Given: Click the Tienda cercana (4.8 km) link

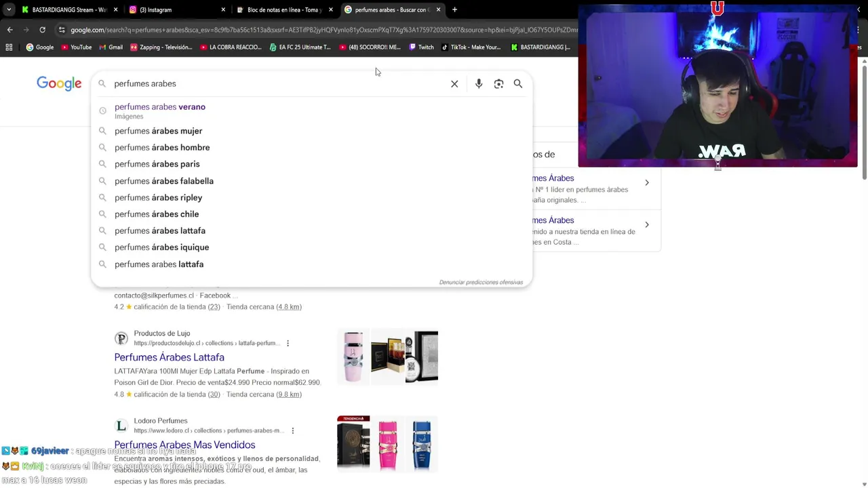Looking at the screenshot, I should click(x=264, y=307).
